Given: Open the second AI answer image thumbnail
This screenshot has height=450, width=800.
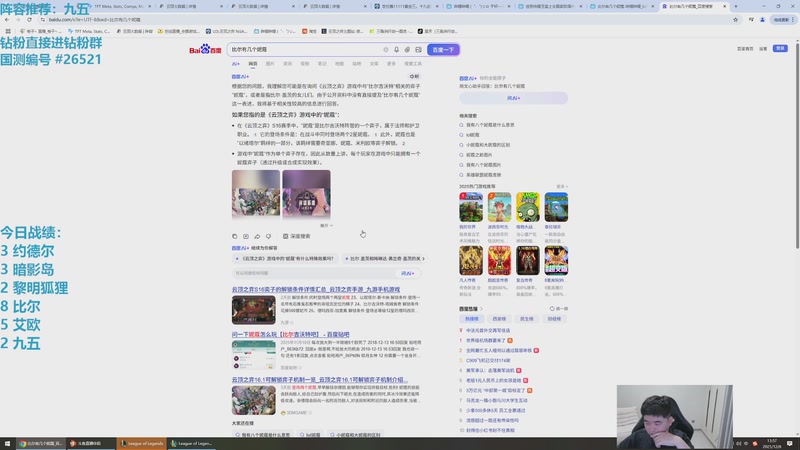Looking at the screenshot, I should point(307,194).
